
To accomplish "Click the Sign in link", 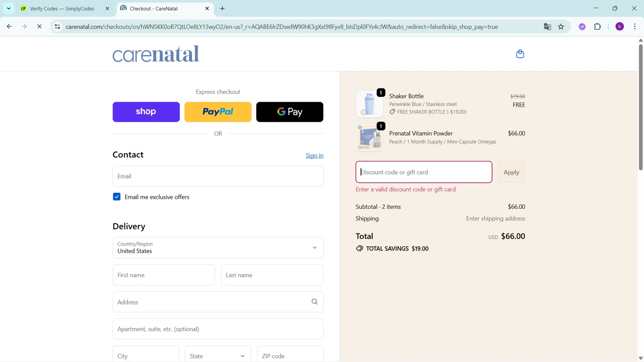I will pos(315,156).
